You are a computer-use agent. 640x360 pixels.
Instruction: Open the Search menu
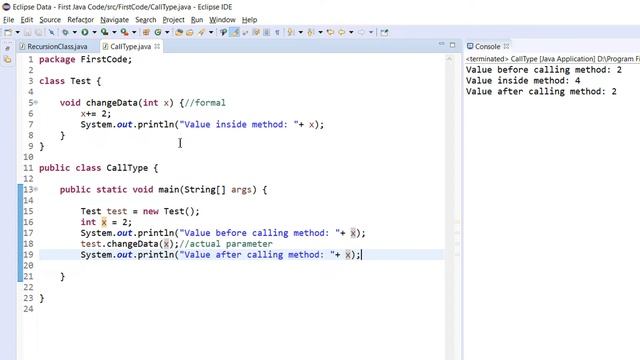[146, 20]
